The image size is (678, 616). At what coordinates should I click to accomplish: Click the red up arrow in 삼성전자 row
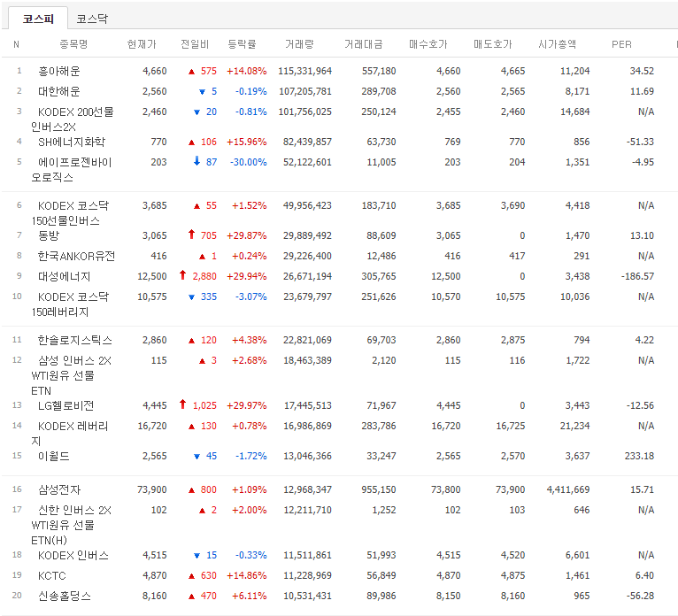[191, 490]
